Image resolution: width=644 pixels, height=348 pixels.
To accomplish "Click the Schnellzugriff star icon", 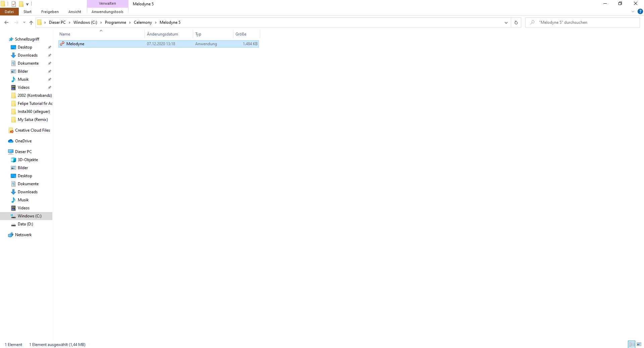I will pyautogui.click(x=11, y=39).
